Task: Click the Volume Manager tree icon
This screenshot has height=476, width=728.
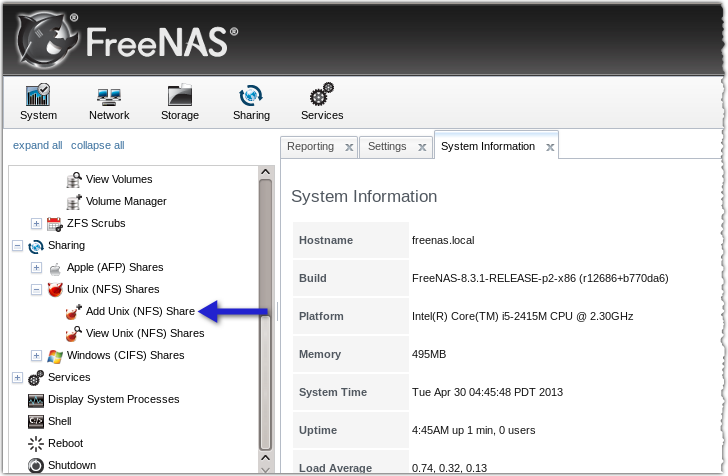Action: pos(74,202)
